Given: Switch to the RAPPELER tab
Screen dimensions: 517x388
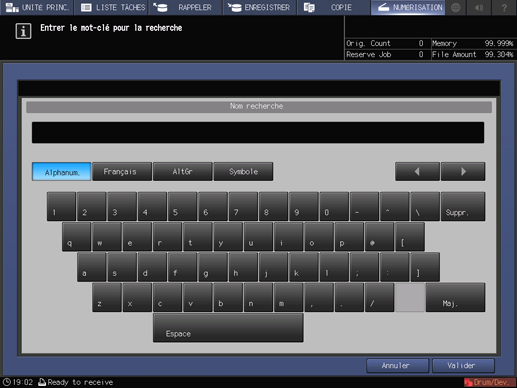Looking at the screenshot, I should pyautogui.click(x=185, y=7).
